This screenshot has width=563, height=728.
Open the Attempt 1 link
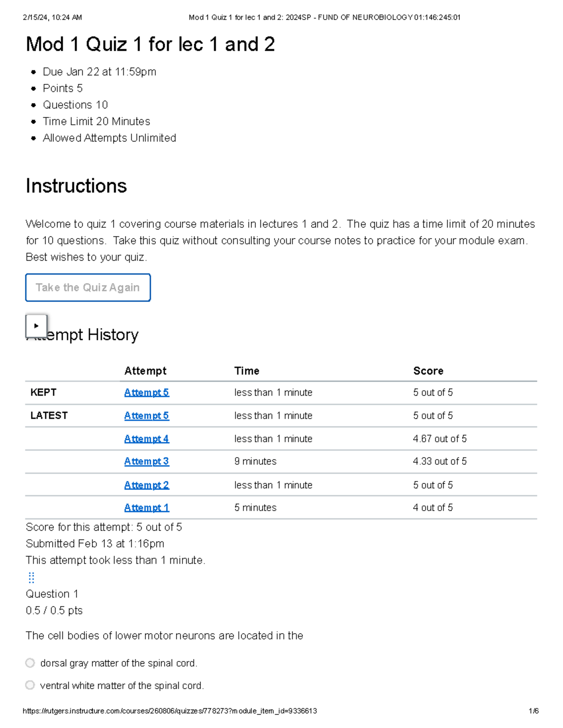click(x=146, y=507)
